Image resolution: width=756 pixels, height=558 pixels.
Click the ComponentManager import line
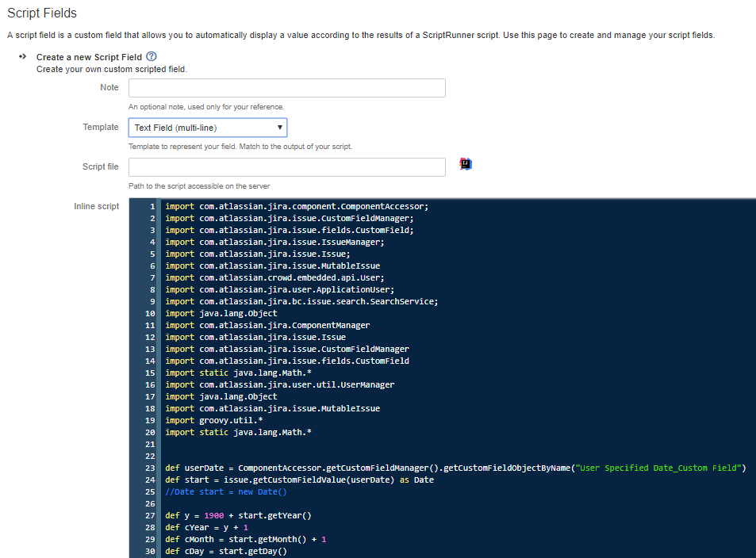[267, 325]
